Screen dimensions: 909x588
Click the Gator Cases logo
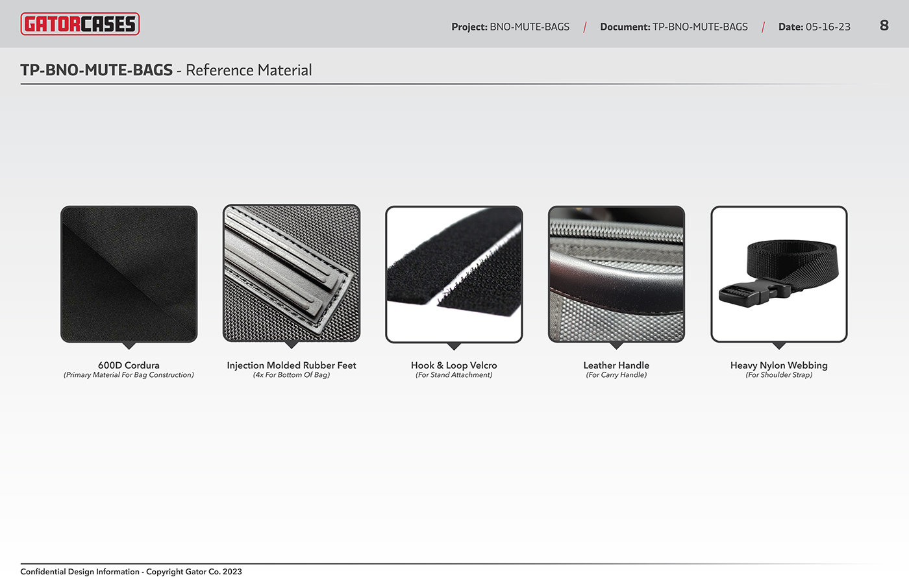80,24
